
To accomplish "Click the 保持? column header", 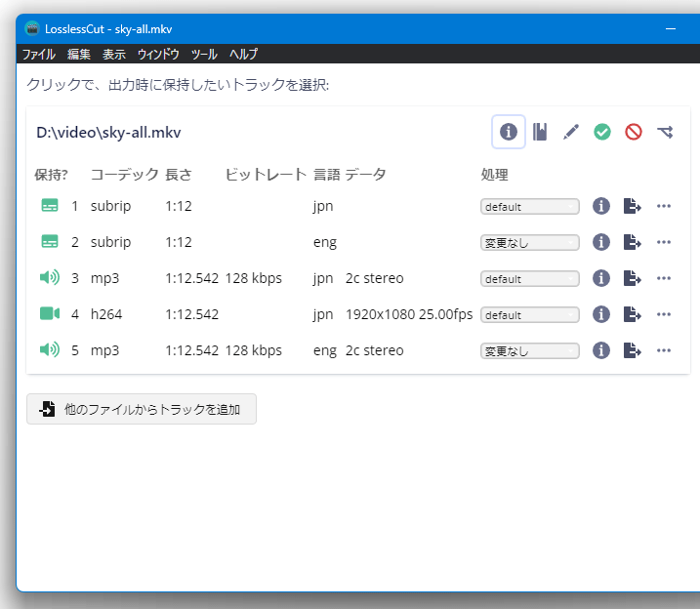I will [51, 175].
